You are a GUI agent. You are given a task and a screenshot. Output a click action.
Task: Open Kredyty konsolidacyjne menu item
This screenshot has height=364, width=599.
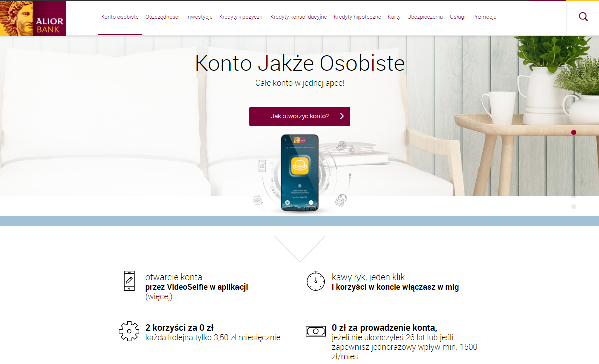[x=298, y=17]
